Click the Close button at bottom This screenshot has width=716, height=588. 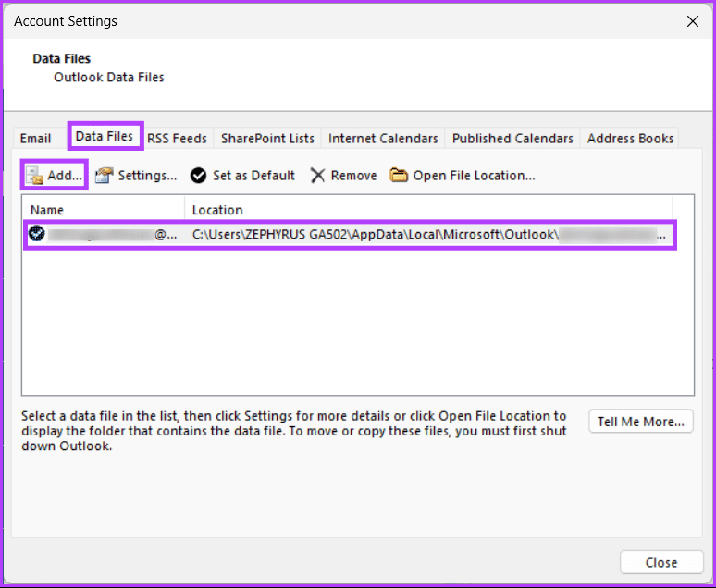pyautogui.click(x=661, y=562)
